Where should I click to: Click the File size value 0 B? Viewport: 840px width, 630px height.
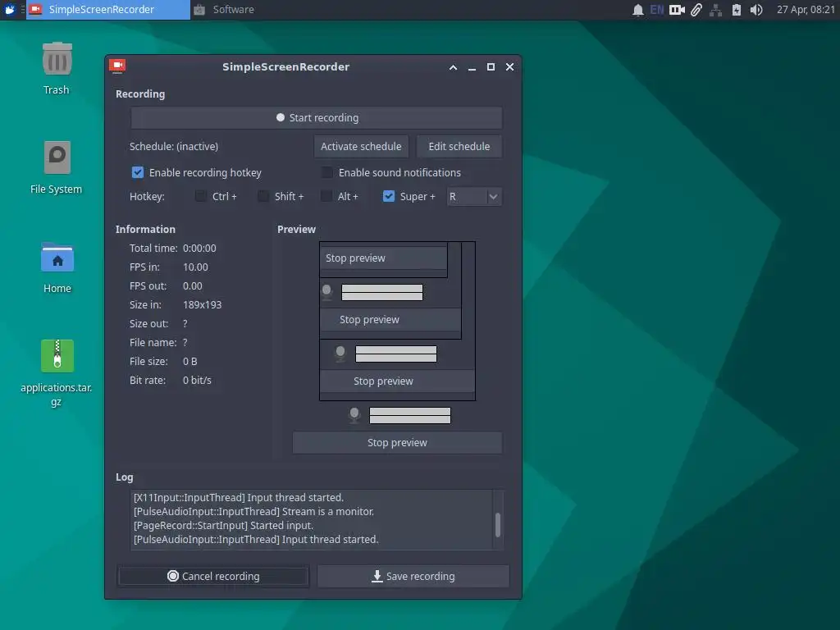[x=189, y=361]
